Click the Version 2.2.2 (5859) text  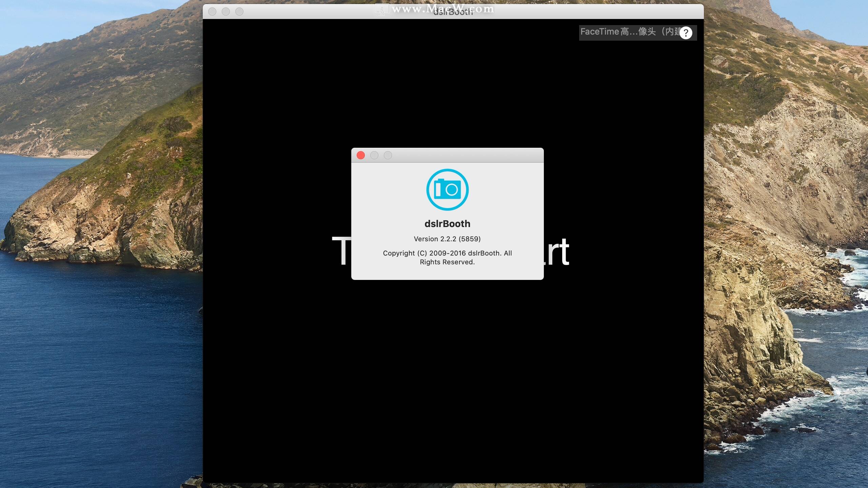447,239
